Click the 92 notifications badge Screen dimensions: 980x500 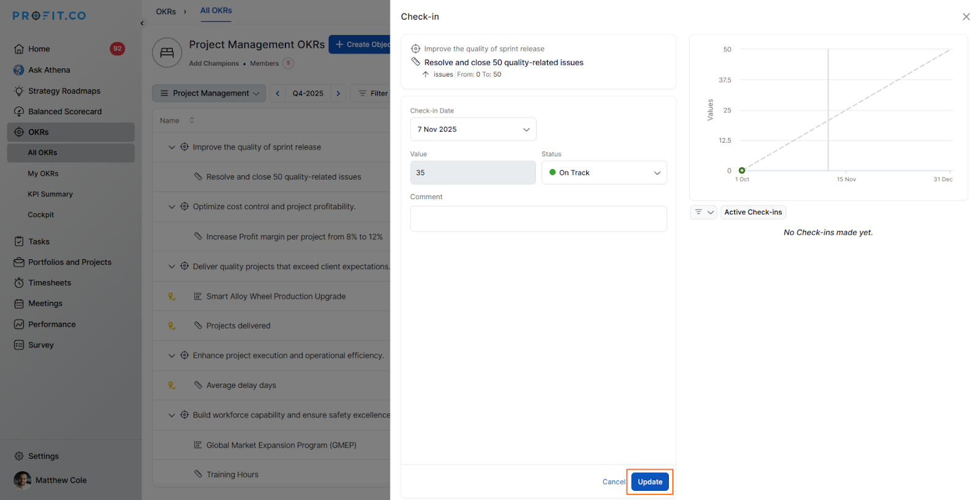click(118, 49)
